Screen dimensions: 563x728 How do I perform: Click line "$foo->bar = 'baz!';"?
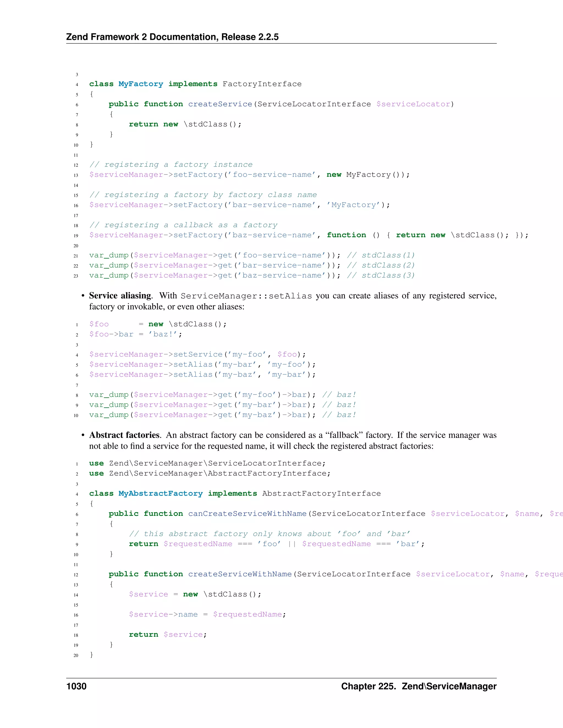(x=136, y=334)
